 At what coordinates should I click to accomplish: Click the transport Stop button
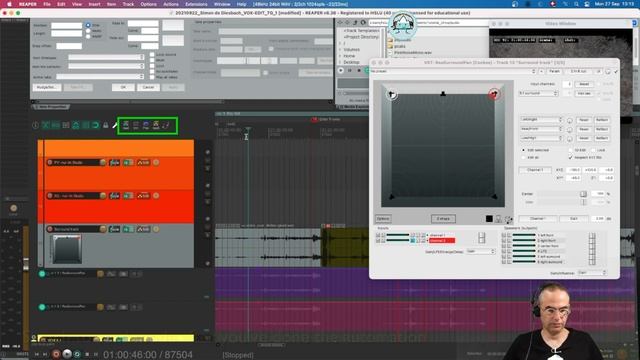(x=87, y=354)
